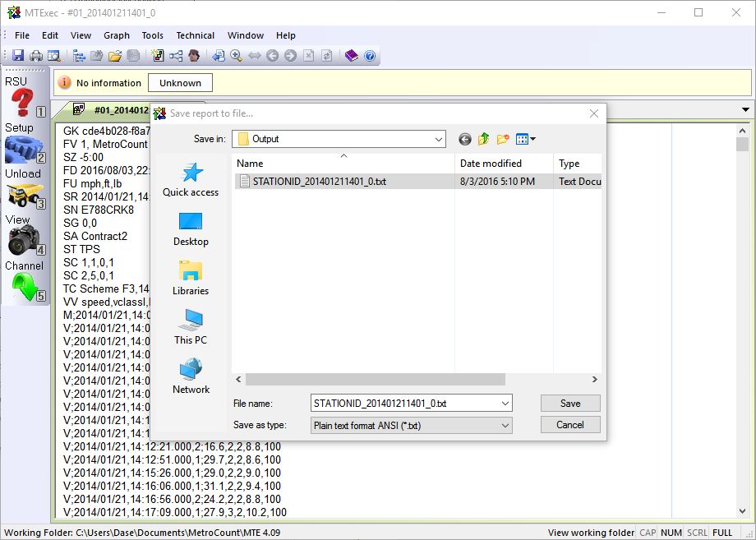
Task: Open the File menu
Action: 21,35
